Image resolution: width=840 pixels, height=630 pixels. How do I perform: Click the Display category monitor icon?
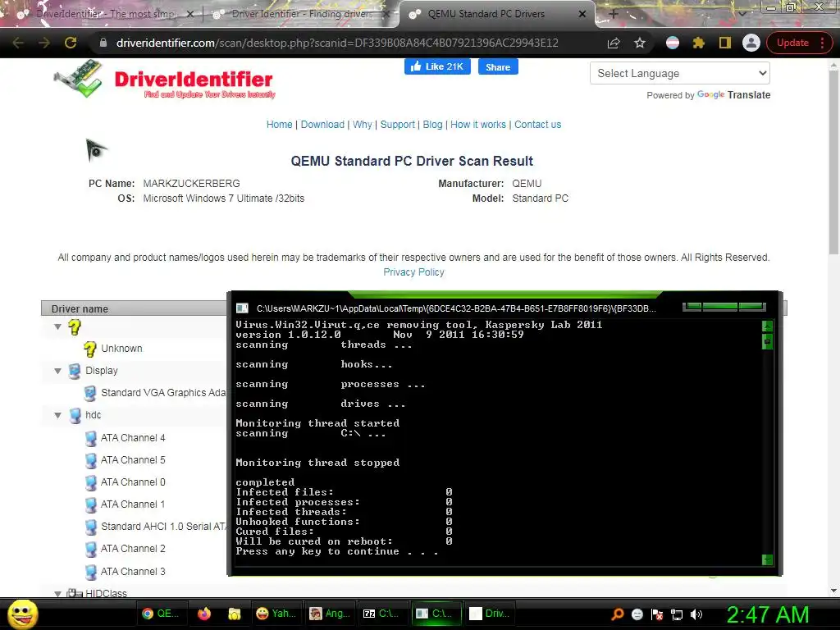(x=75, y=372)
